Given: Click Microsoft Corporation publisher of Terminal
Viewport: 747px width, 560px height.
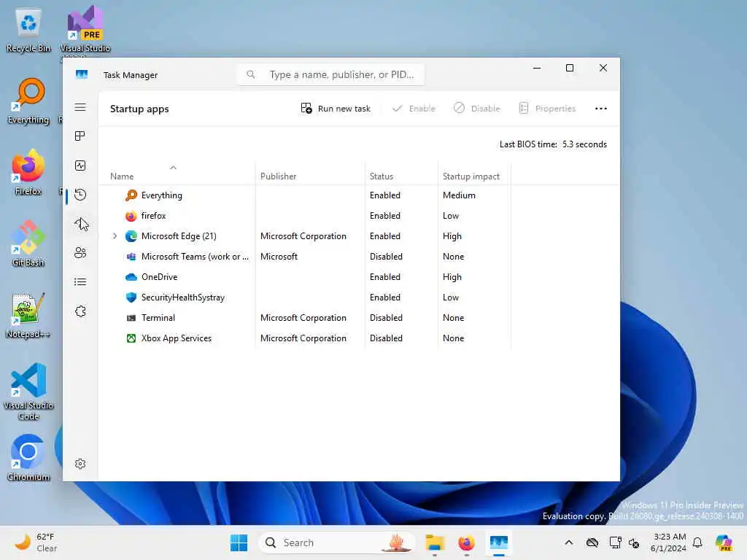Looking at the screenshot, I should pyautogui.click(x=303, y=318).
